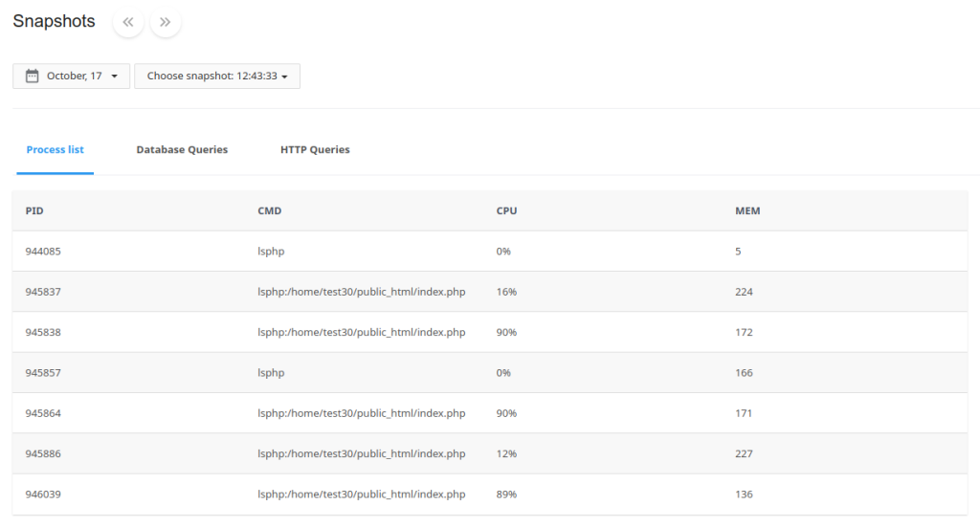Click the calendar icon beside October, 17
980x528 pixels.
32,76
